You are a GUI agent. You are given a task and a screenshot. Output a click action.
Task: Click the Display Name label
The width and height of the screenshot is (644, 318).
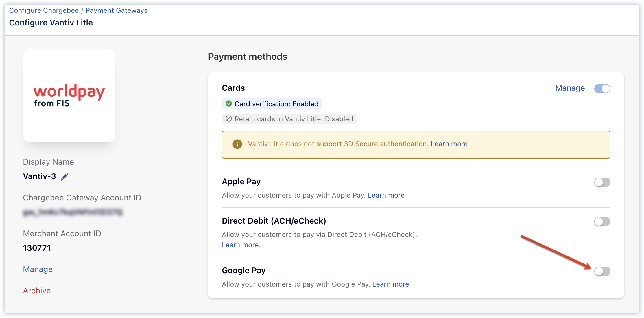49,162
